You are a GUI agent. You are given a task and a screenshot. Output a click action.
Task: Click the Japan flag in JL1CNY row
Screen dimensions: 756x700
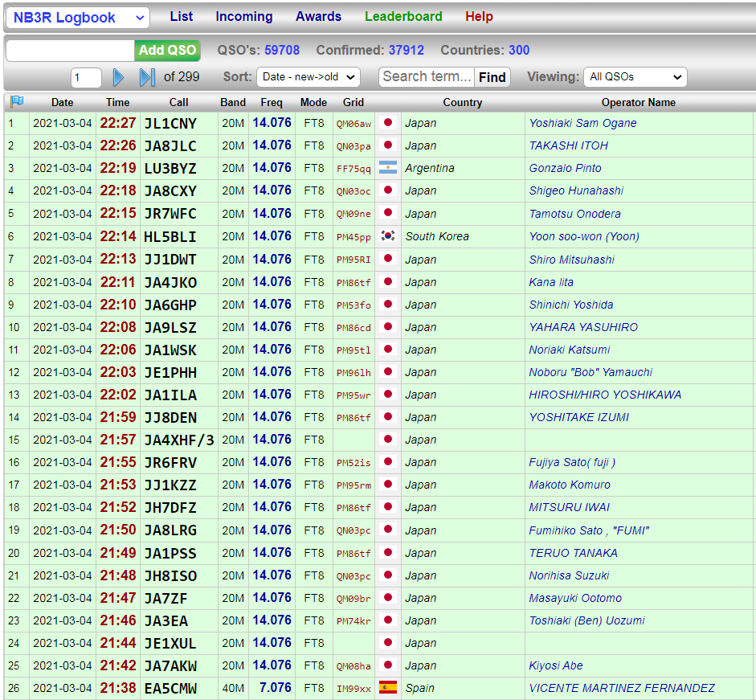coord(388,123)
